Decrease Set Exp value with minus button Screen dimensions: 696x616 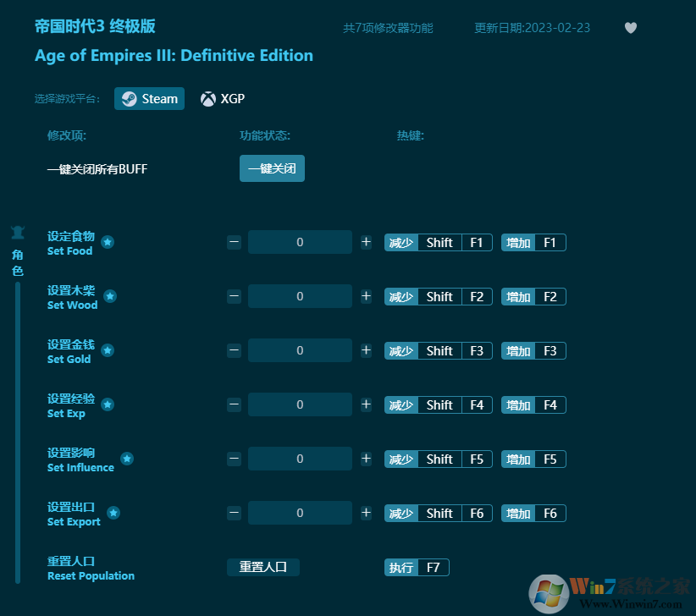click(234, 404)
